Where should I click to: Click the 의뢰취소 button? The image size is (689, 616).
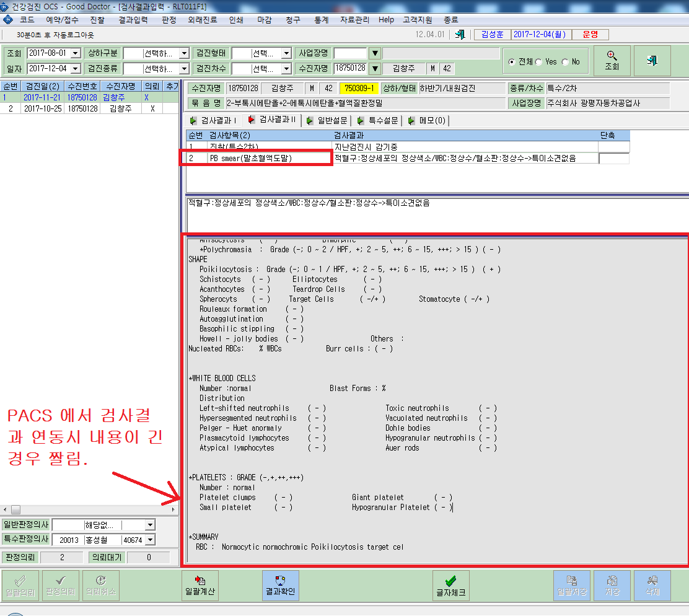(x=100, y=586)
